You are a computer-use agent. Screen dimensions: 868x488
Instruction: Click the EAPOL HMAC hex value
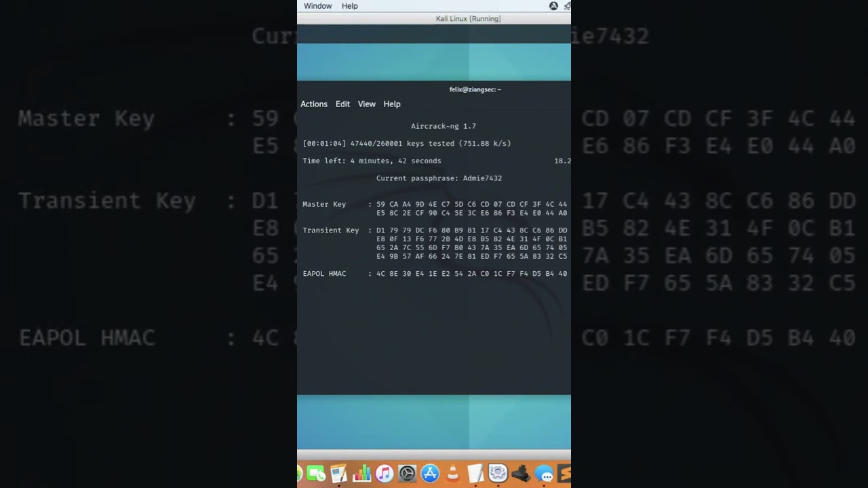(472, 274)
